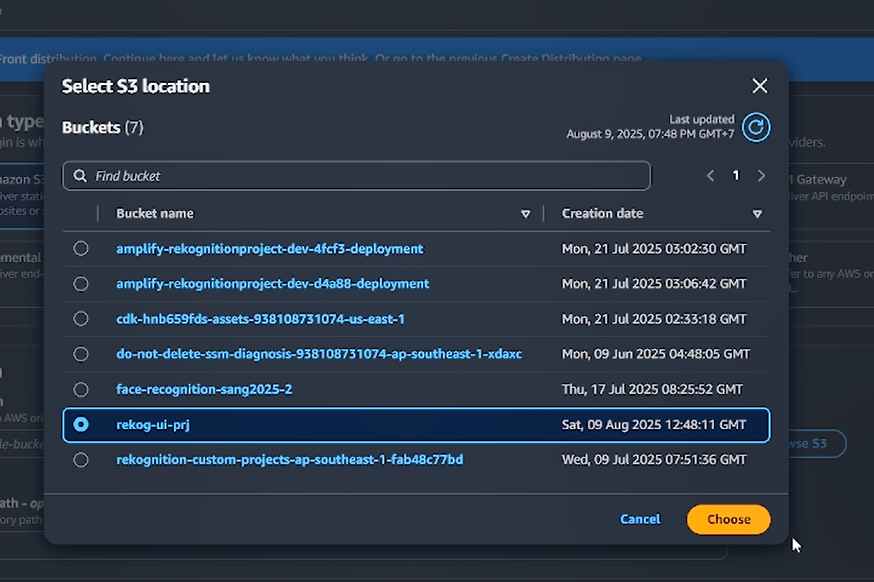Sort by Creation date arrow
The width and height of the screenshot is (874, 582).
(x=757, y=214)
